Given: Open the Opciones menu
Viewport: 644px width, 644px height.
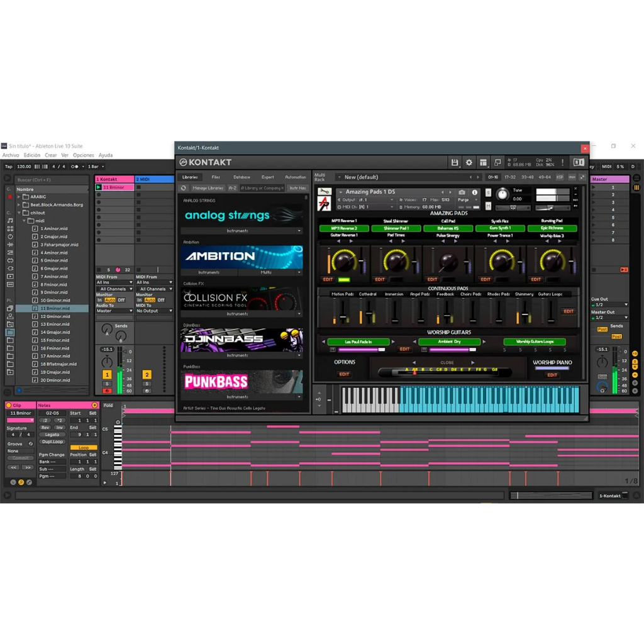Looking at the screenshot, I should pos(83,155).
